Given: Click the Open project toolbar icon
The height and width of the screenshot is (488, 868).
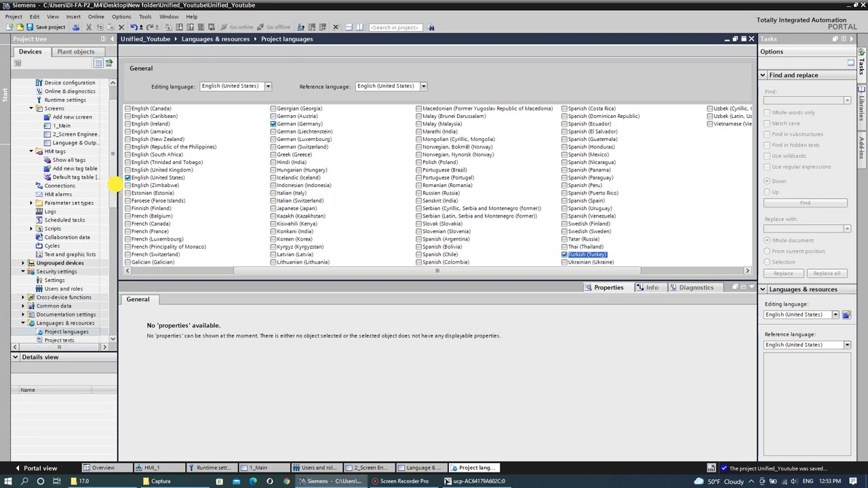Looking at the screenshot, I should click(x=20, y=27).
